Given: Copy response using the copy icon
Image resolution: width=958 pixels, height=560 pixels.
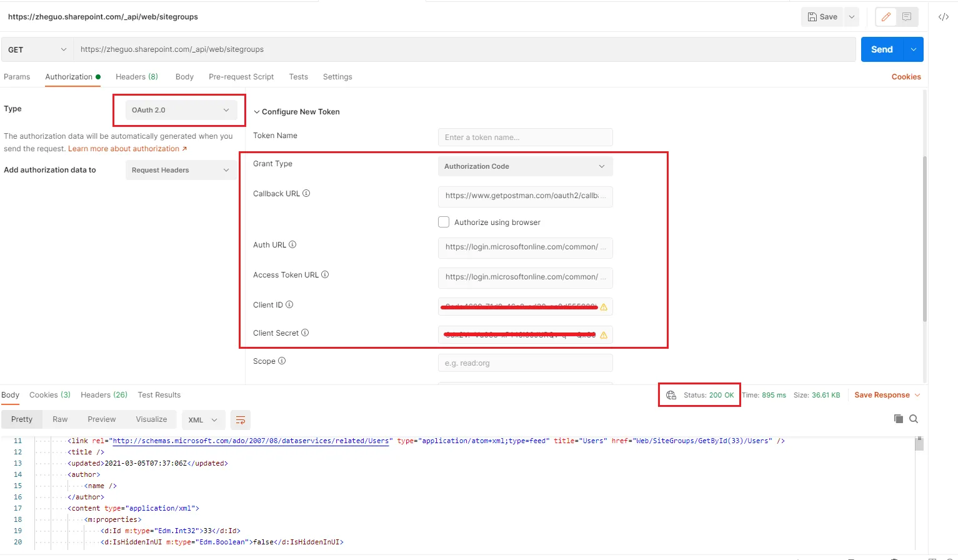Looking at the screenshot, I should click(898, 419).
